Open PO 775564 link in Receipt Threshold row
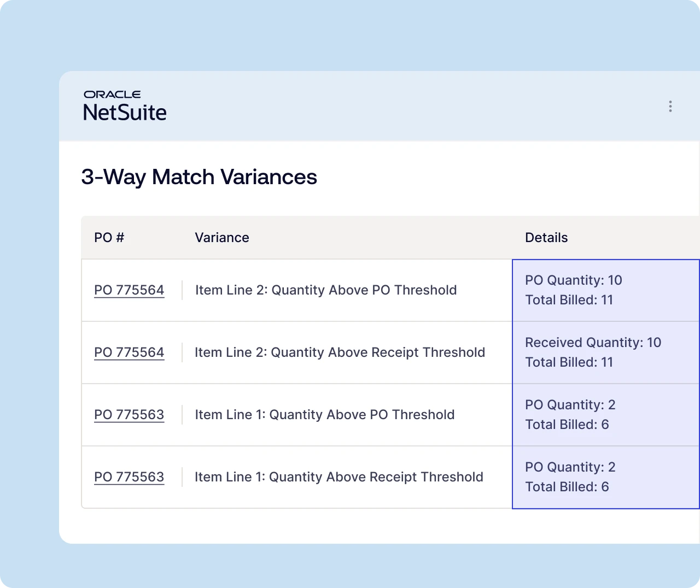700x588 pixels. coord(129,352)
